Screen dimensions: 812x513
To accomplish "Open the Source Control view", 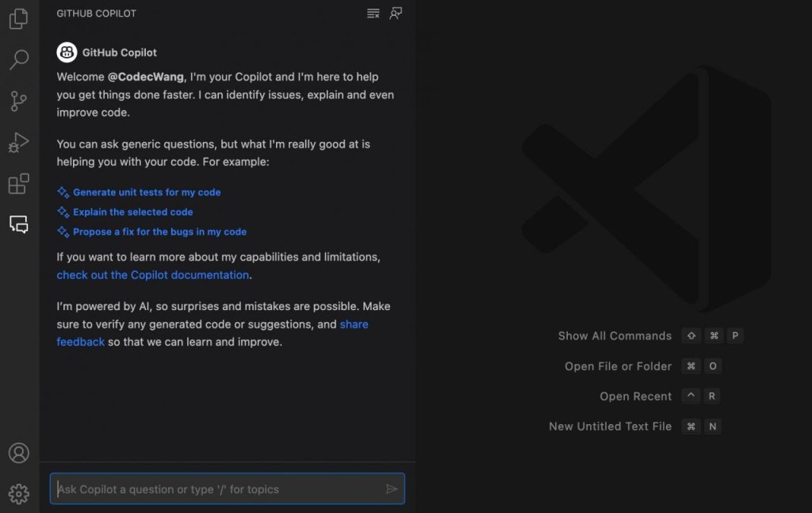I will tap(19, 101).
